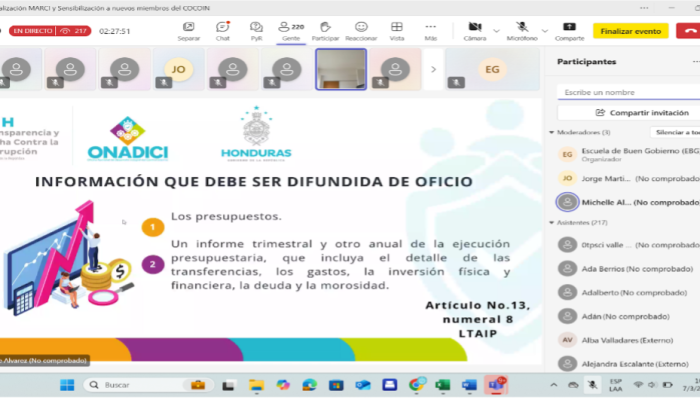
Task: Open the volume control in the tray
Action: 652,385
